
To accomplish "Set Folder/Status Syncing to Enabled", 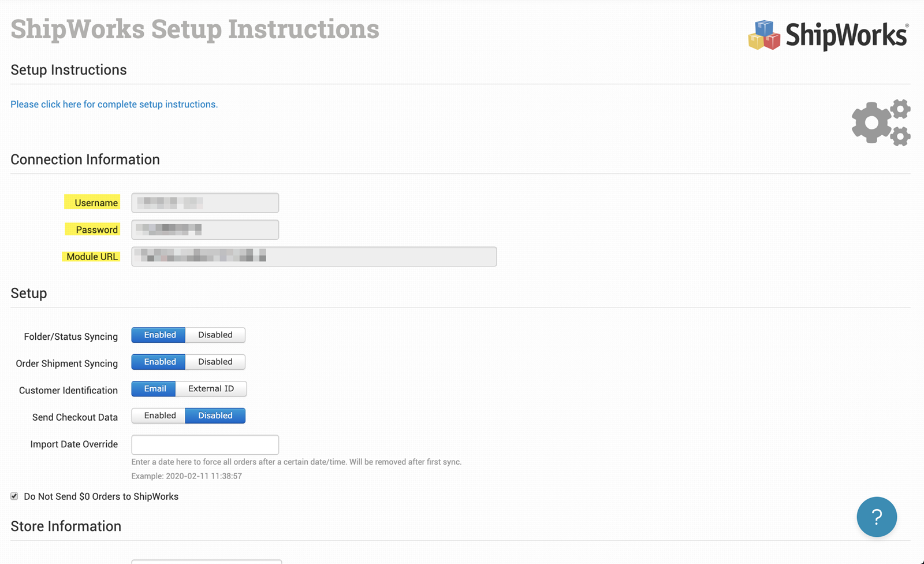I will (158, 335).
